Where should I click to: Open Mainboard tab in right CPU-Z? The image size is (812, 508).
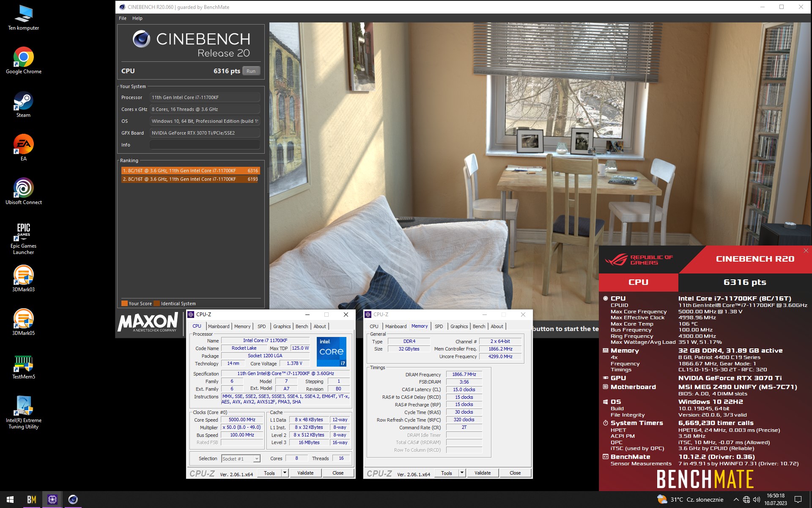coord(396,326)
